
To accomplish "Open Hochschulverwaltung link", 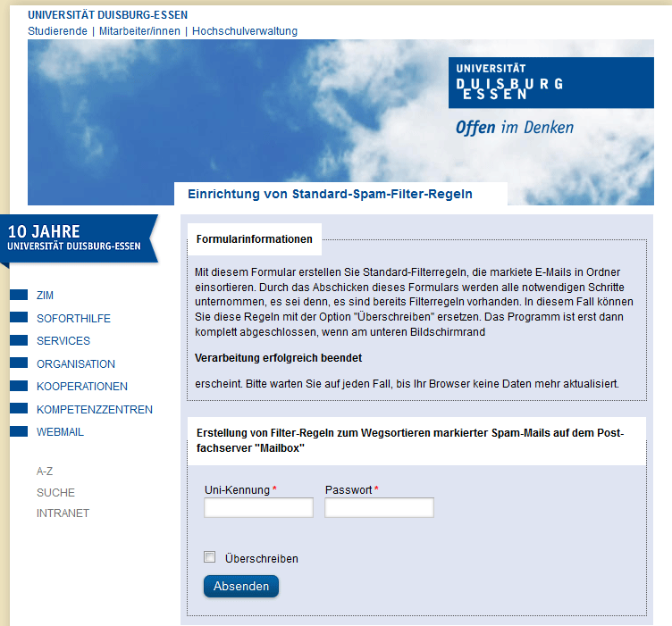I will tap(245, 31).
